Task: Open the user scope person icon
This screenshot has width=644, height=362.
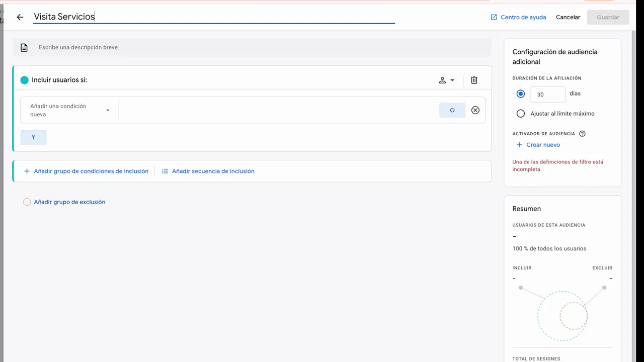Action: (x=442, y=80)
